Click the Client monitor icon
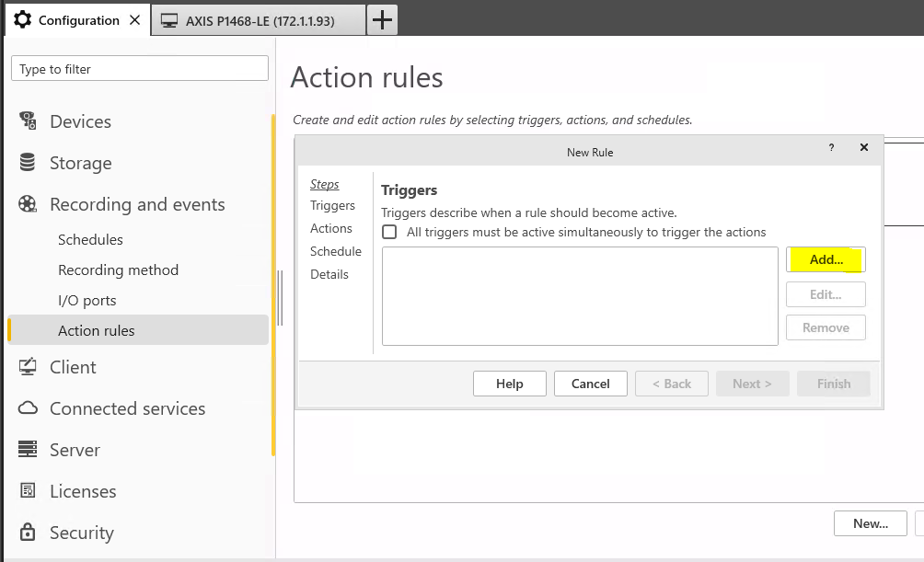 (28, 366)
